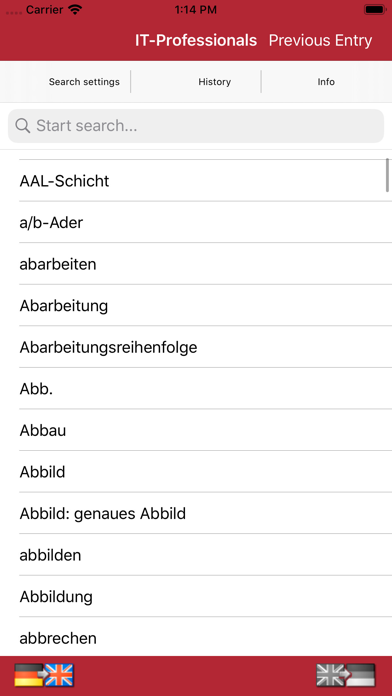The image size is (392, 696).
Task: Open Search settings tab
Action: pyautogui.click(x=84, y=82)
